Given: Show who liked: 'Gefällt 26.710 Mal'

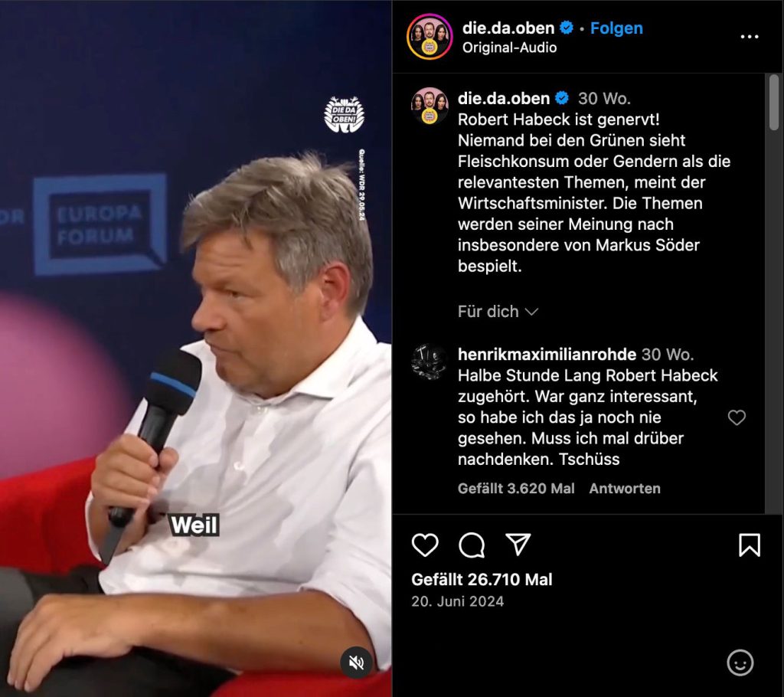Looking at the screenshot, I should (482, 579).
